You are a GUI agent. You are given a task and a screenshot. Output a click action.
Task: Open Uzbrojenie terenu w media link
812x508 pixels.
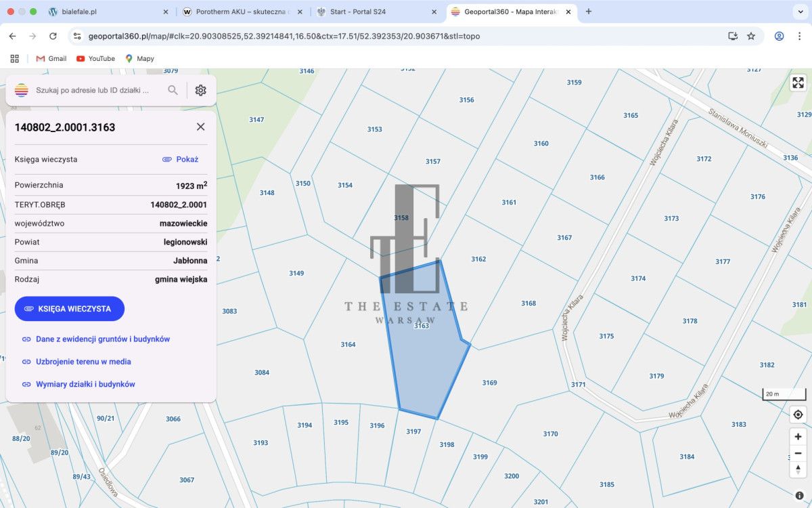click(83, 362)
